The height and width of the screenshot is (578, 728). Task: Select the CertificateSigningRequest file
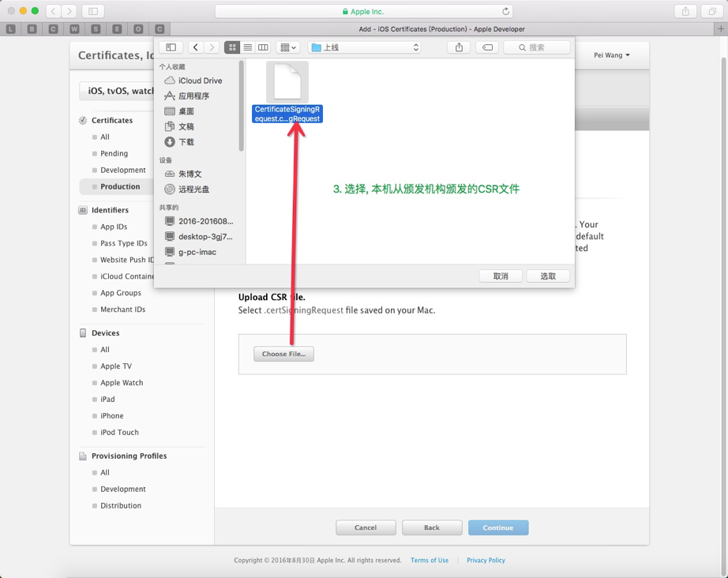(x=287, y=92)
